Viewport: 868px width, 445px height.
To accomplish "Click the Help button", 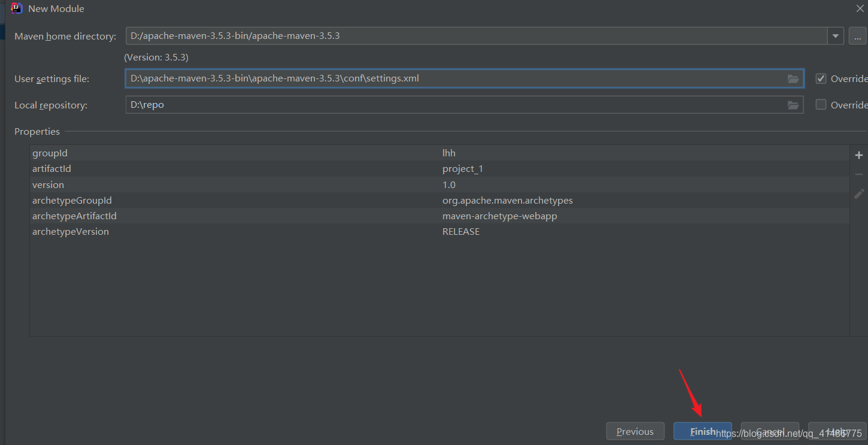I will [837, 431].
